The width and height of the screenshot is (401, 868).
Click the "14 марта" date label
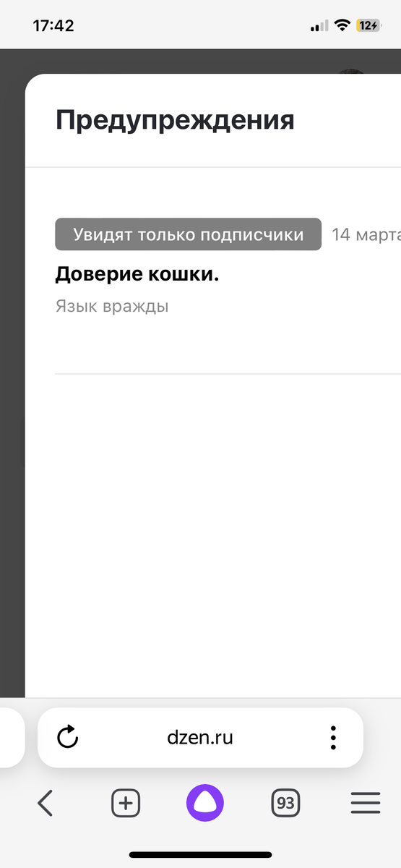(366, 235)
